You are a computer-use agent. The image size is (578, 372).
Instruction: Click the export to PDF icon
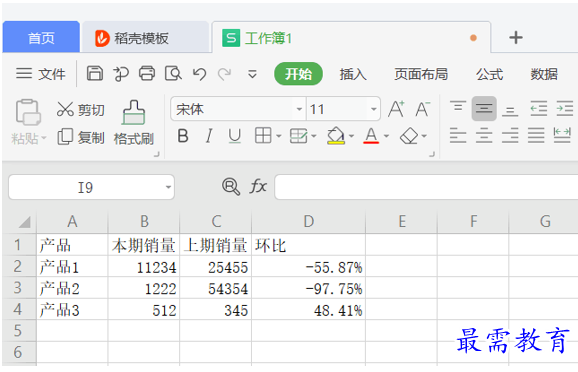click(121, 74)
